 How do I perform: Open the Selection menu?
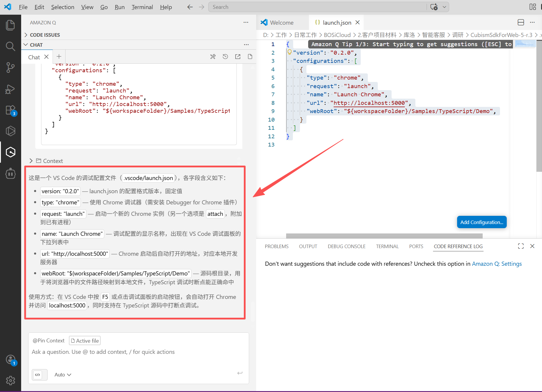(x=63, y=7)
